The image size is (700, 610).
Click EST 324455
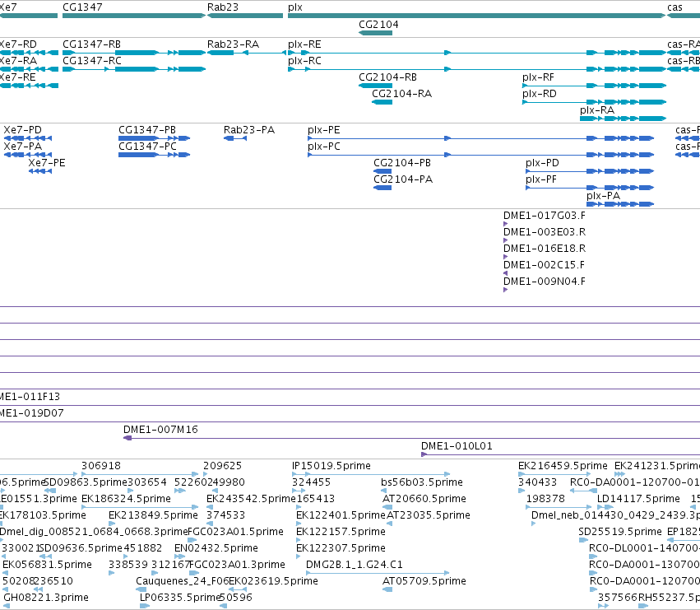(312, 482)
